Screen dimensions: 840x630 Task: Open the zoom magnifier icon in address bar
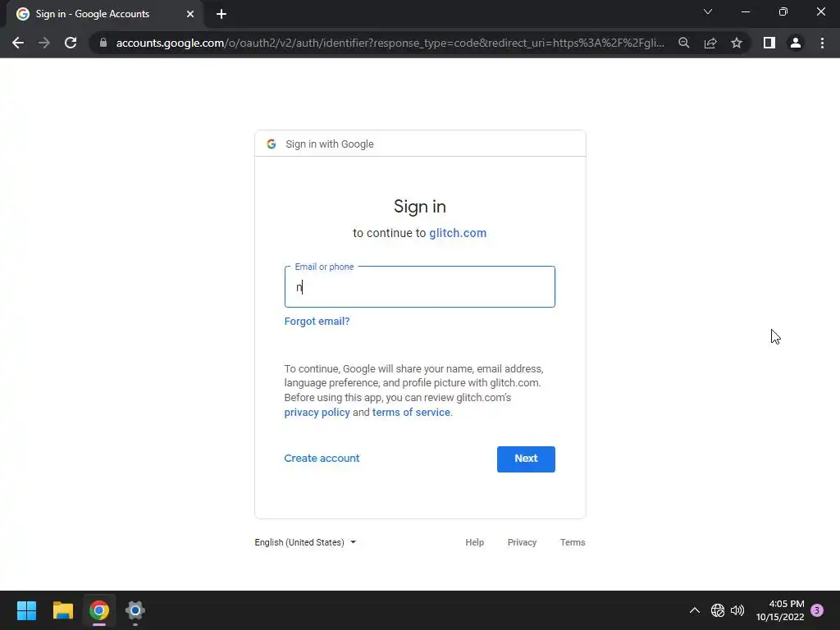(x=683, y=43)
